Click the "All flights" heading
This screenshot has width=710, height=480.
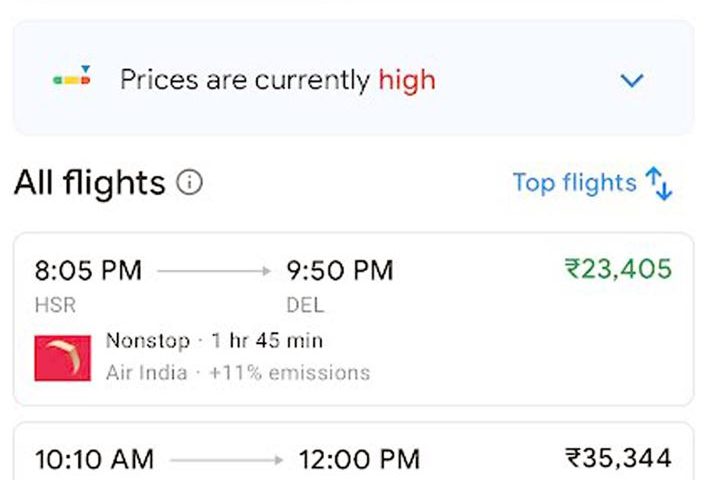click(x=89, y=183)
